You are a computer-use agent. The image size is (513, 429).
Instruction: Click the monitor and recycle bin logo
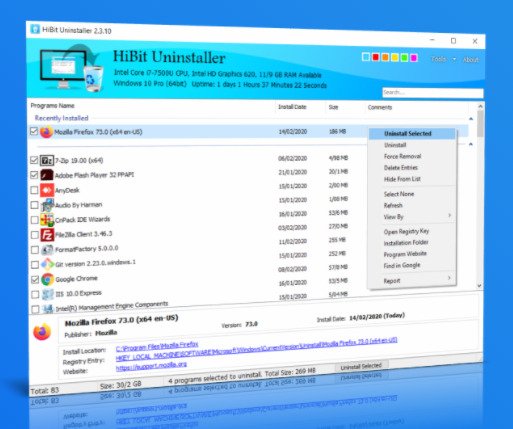click(x=72, y=68)
